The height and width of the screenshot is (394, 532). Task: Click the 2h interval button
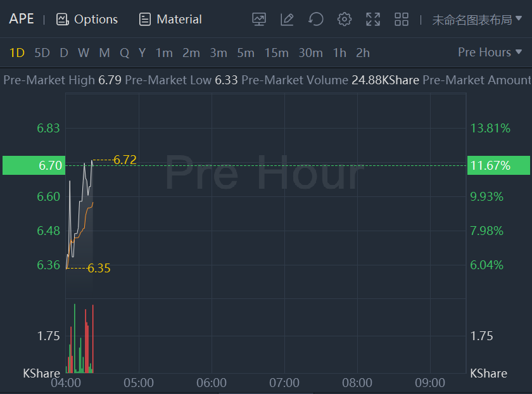[x=363, y=53]
